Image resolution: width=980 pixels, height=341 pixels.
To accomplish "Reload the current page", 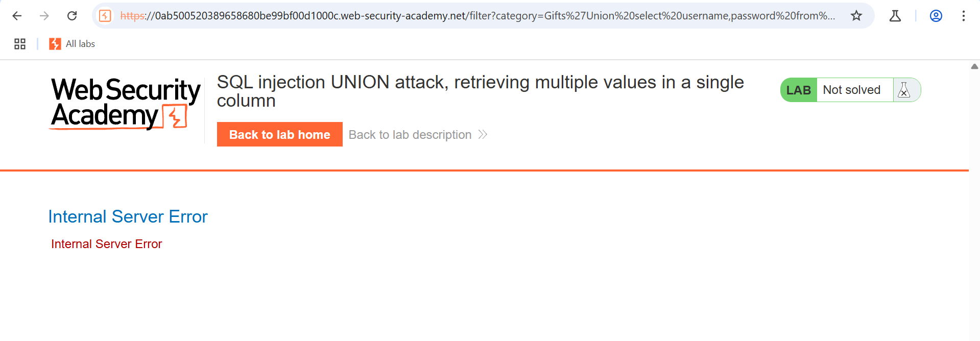I will click(72, 16).
